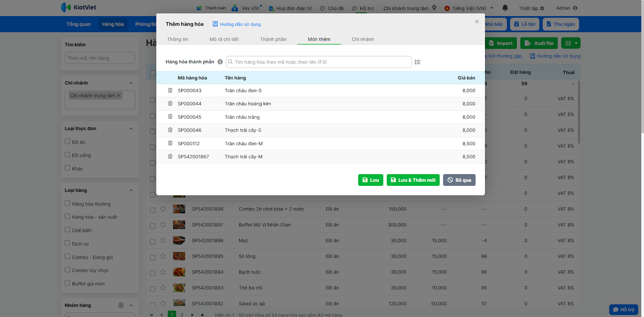The width and height of the screenshot is (644, 317).
Task: Remove SP000044 Trân châu hoàng kim with trash icon
Action: pyautogui.click(x=170, y=104)
